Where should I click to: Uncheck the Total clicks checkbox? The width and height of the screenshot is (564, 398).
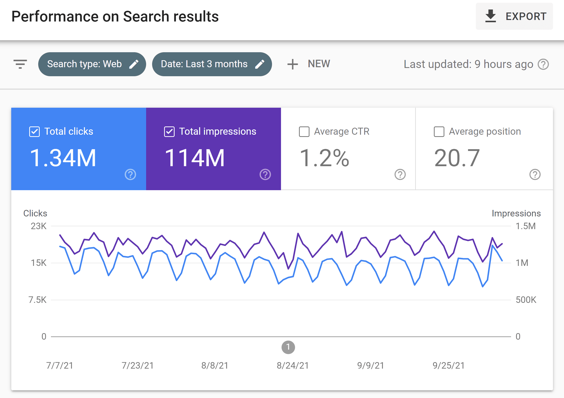point(35,132)
